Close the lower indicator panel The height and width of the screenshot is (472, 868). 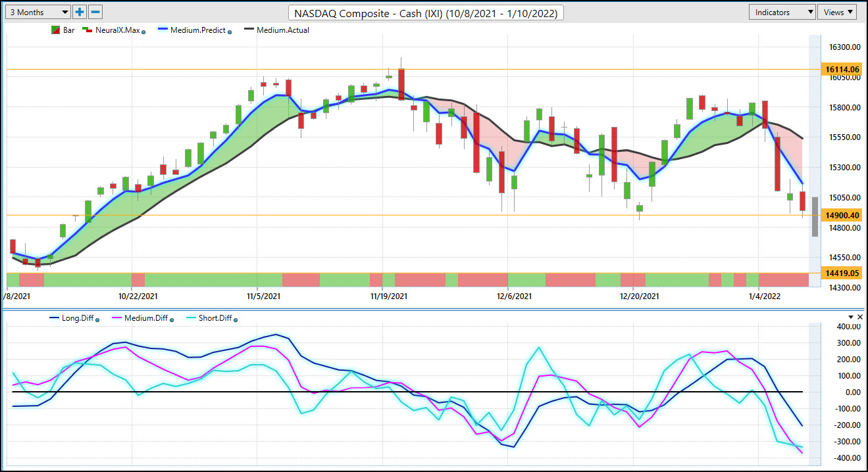[859, 317]
